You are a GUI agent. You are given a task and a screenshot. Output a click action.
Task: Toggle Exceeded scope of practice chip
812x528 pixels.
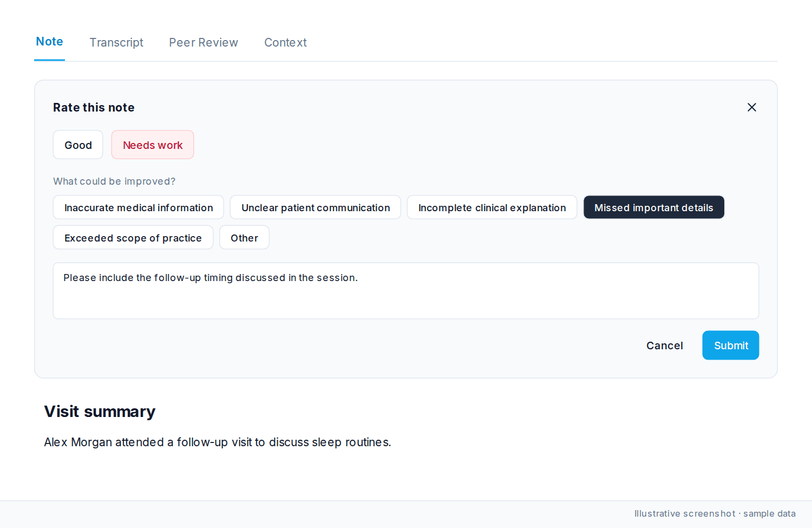pyautogui.click(x=133, y=238)
